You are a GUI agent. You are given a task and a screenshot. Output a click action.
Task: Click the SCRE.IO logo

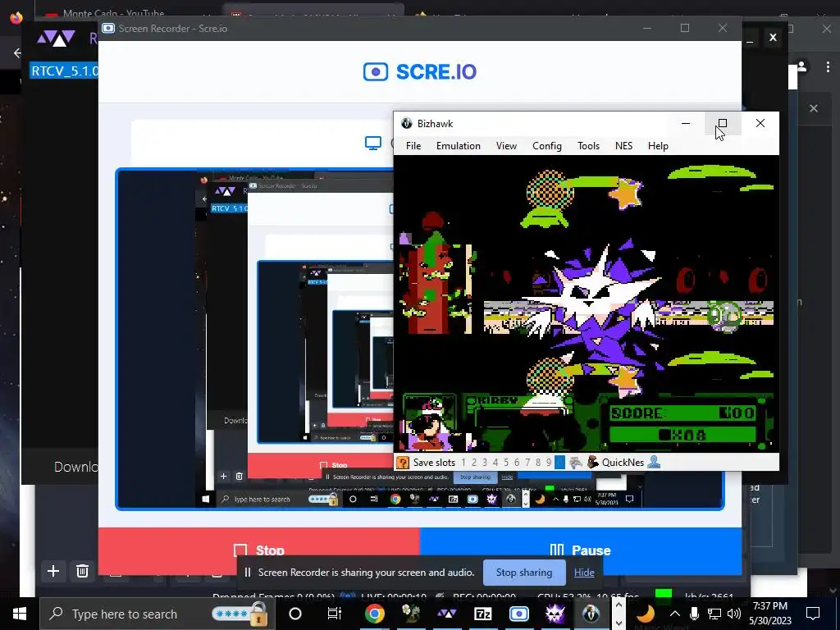pyautogui.click(x=420, y=72)
